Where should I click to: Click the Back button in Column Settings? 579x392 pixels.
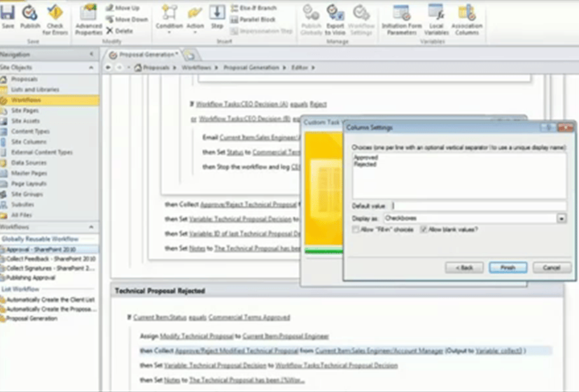coord(464,267)
